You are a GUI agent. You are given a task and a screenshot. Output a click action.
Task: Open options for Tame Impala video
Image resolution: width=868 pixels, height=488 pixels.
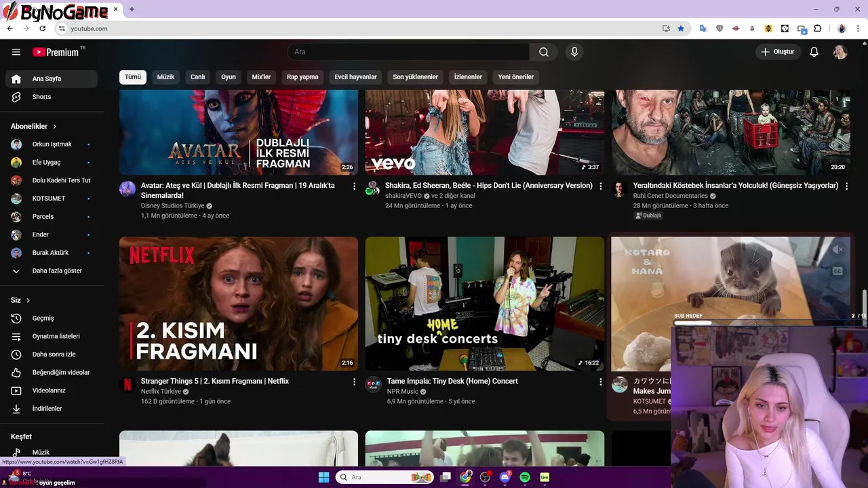tap(600, 382)
